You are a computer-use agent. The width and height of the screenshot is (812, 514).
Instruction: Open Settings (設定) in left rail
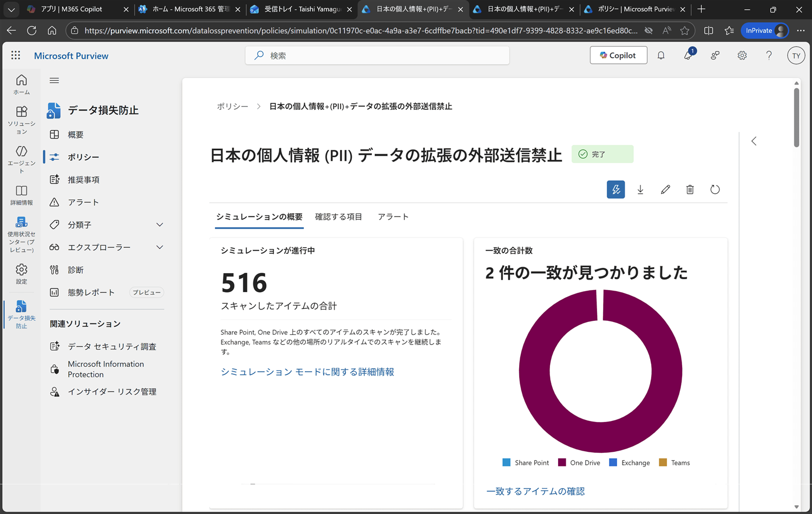click(x=22, y=274)
